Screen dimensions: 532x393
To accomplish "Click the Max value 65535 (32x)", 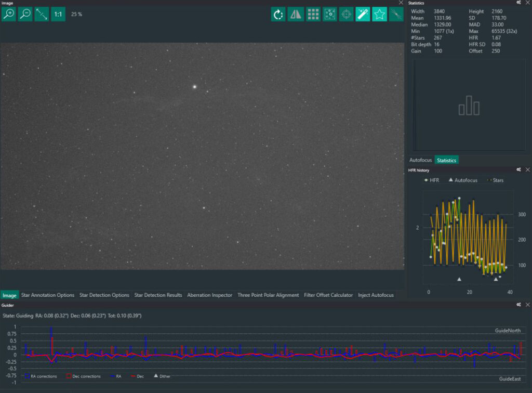I will 504,31.
